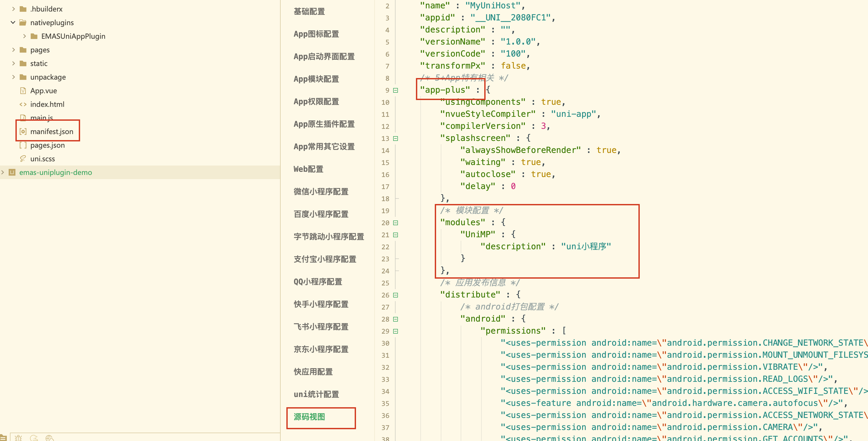
Task: Expand the .hbuilderx folder arrow
Action: coord(13,9)
